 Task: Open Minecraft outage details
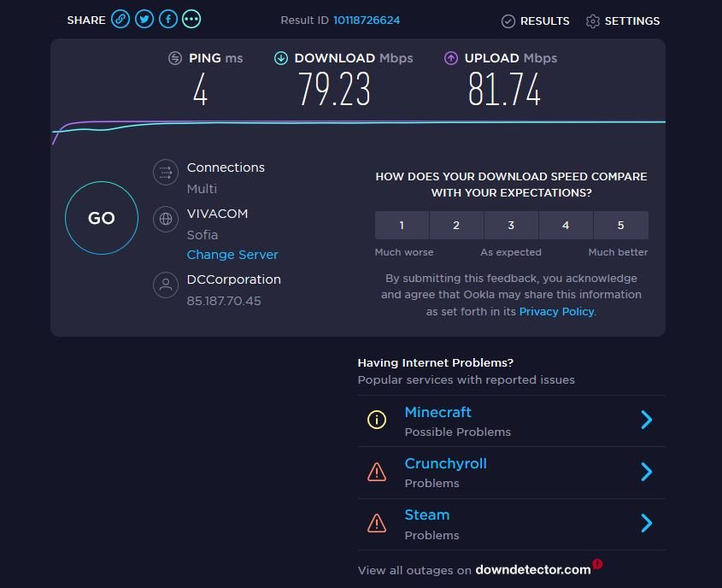click(437, 412)
